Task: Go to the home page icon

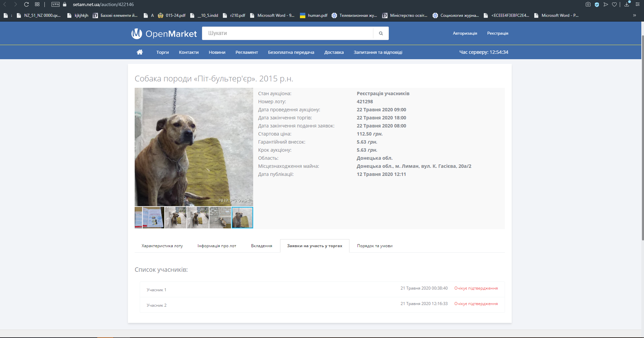Action: point(140,52)
